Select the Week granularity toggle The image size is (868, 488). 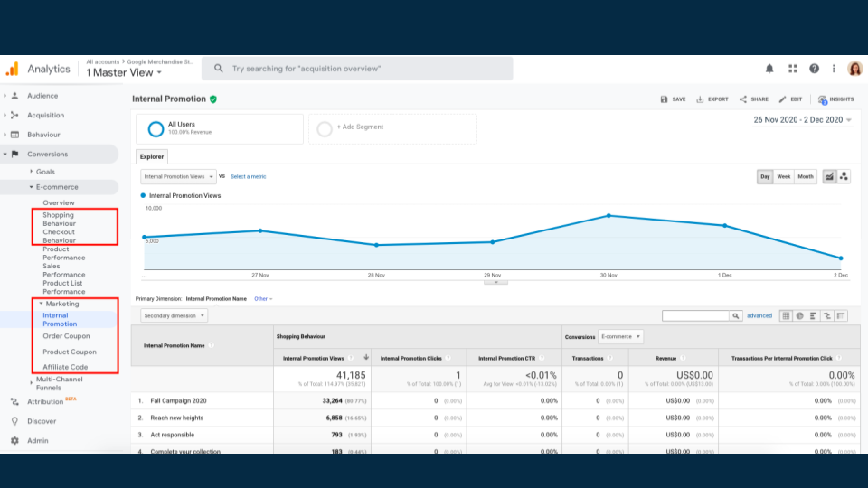click(784, 176)
